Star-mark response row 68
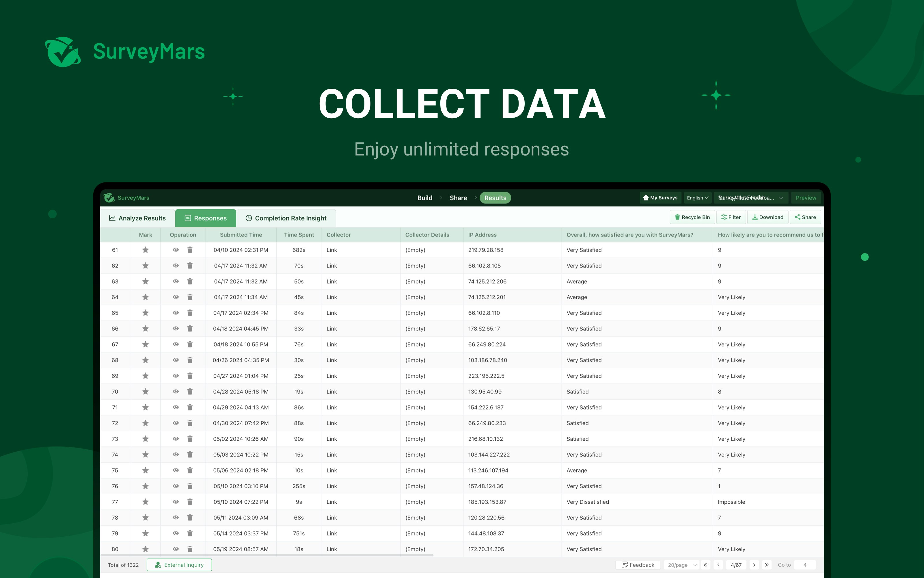 146,360
